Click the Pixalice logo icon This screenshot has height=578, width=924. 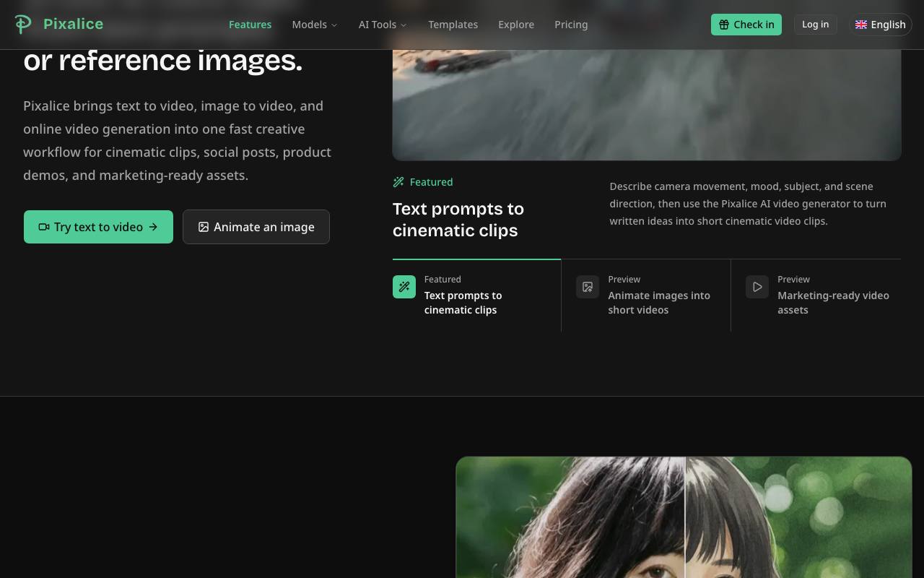coord(23,24)
